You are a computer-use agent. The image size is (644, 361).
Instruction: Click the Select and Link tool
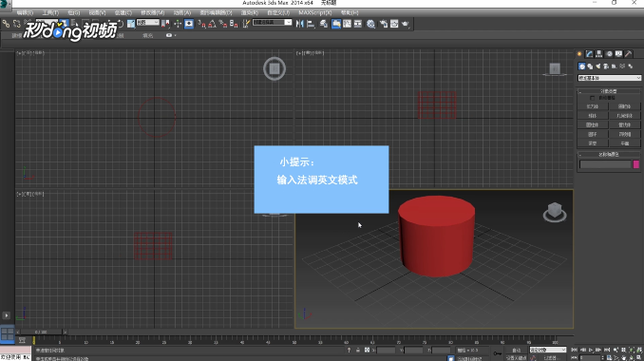[x=6, y=24]
